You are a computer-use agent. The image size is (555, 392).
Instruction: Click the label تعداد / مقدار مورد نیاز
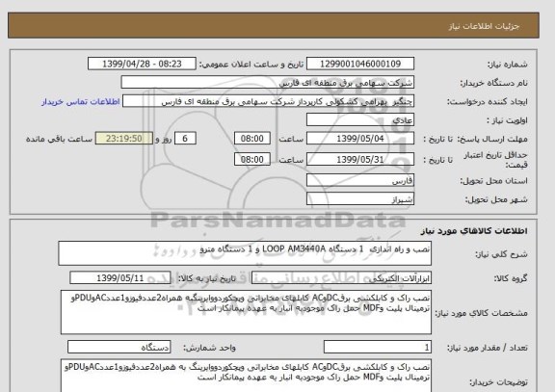click(487, 348)
